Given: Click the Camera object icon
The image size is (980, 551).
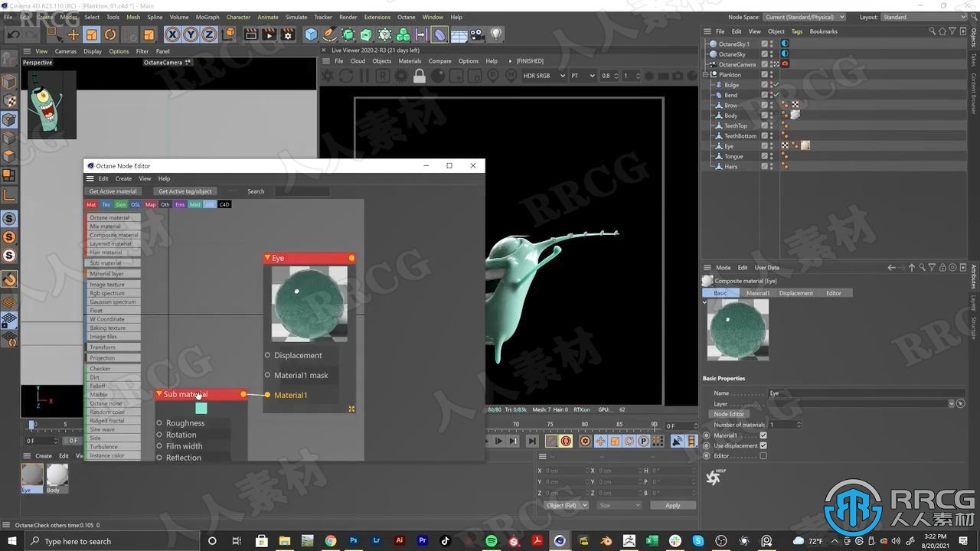Looking at the screenshot, I should pyautogui.click(x=477, y=34).
